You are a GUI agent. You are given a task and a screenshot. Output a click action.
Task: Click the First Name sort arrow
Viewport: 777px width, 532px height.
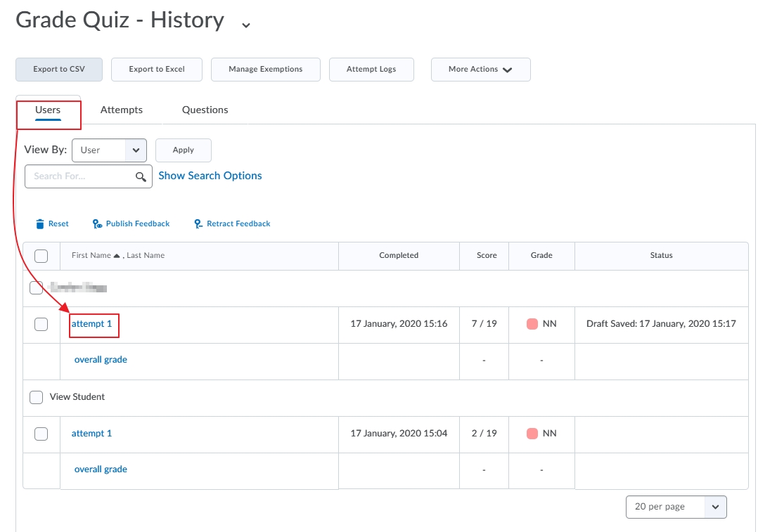[x=117, y=256]
